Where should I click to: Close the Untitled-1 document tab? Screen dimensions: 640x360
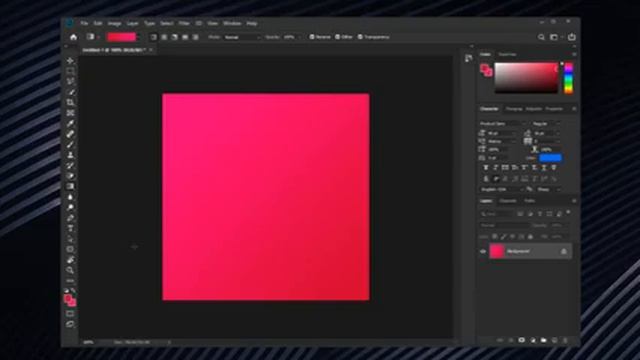[x=151, y=50]
